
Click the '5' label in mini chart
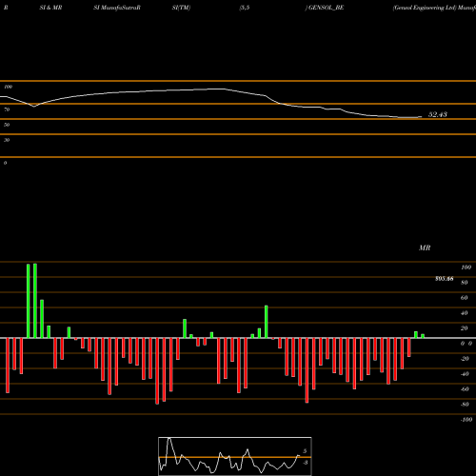tap(305, 451)
